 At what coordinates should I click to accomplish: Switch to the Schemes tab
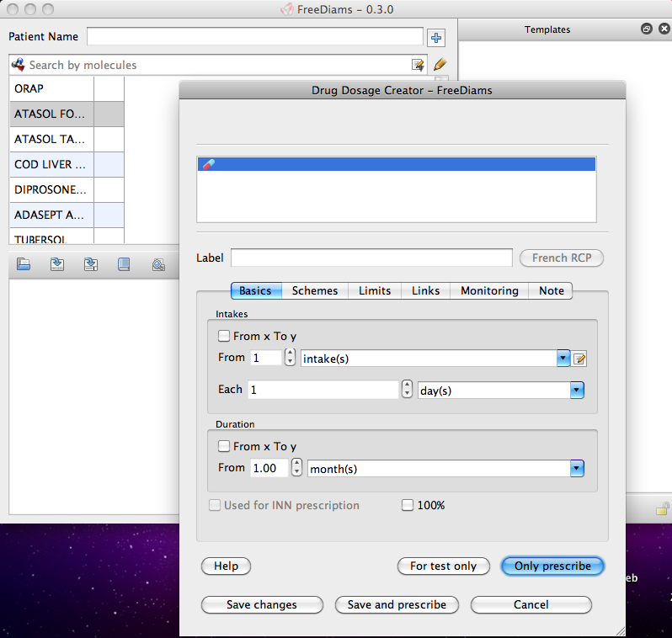point(315,290)
